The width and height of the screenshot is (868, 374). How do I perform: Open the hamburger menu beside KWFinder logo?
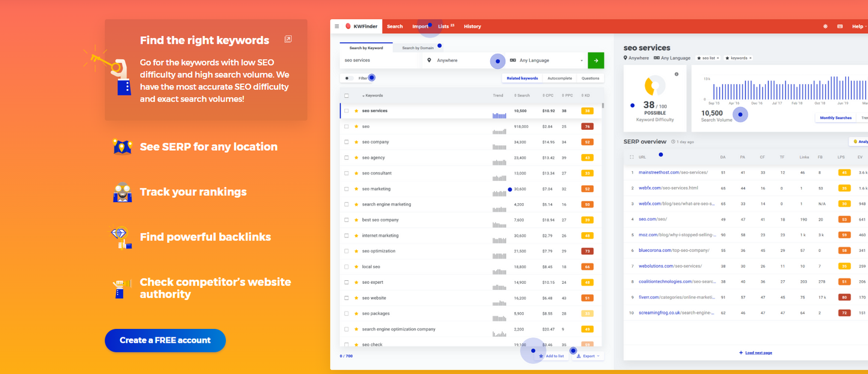point(337,26)
